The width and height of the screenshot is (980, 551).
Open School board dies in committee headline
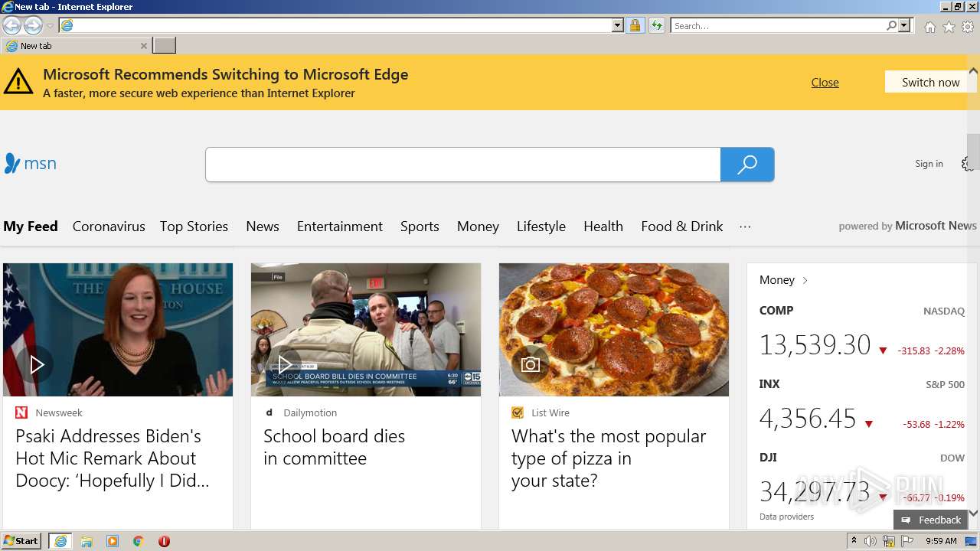click(x=335, y=447)
